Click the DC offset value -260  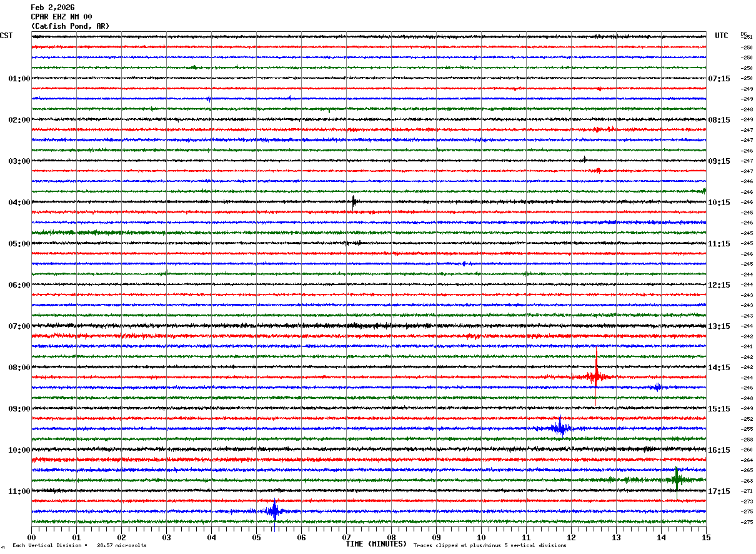point(747,450)
